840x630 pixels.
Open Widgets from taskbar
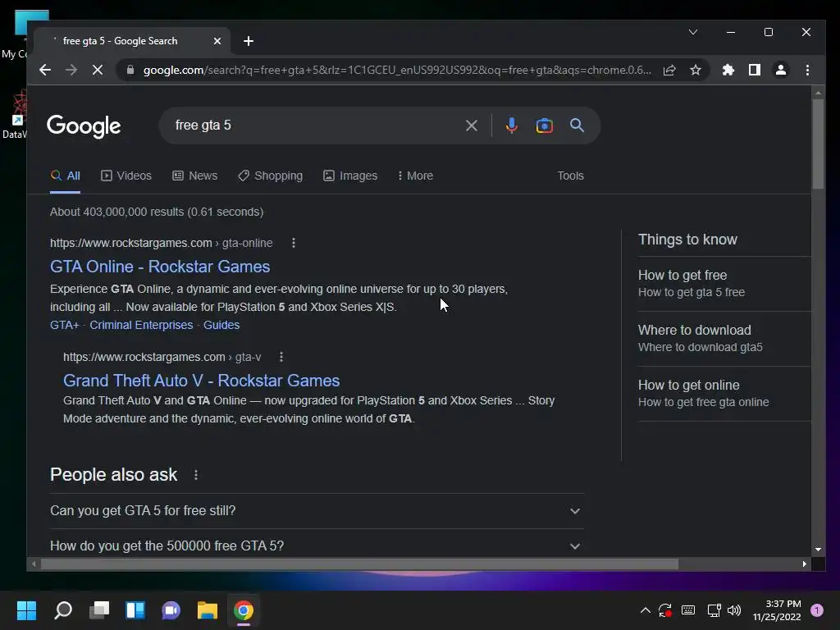click(135, 610)
